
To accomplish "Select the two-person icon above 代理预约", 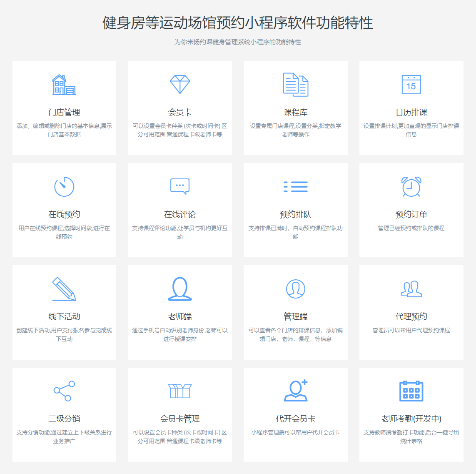I will tap(411, 289).
